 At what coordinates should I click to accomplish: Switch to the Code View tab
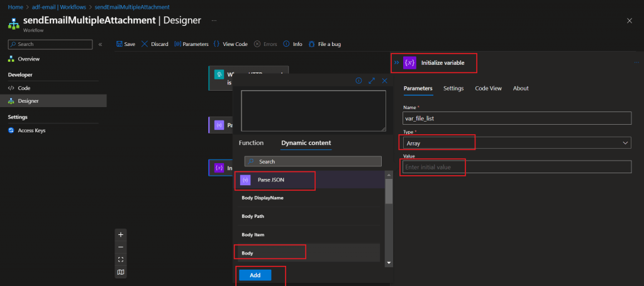[x=488, y=88]
